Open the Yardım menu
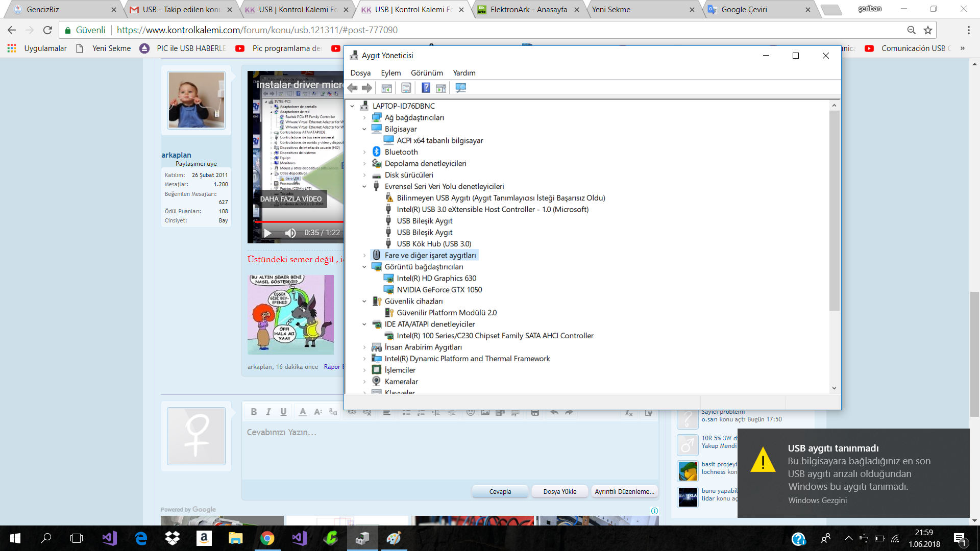Image resolution: width=980 pixels, height=551 pixels. (464, 73)
